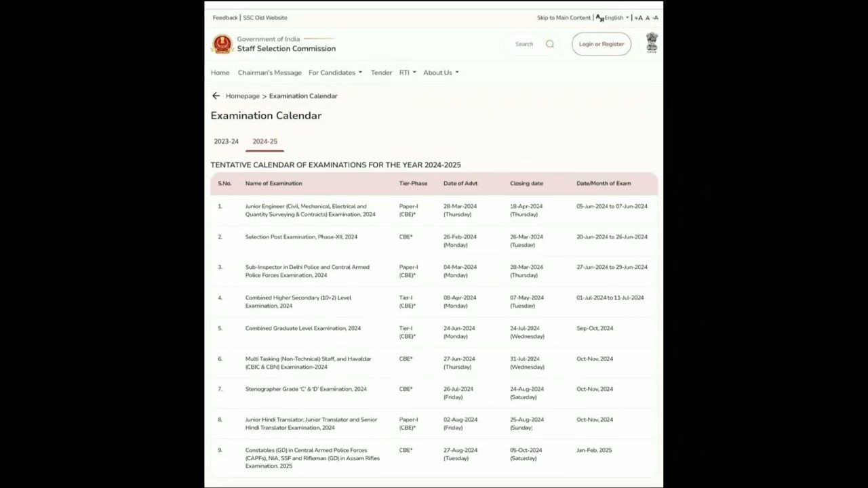This screenshot has height=488, width=868.
Task: Click closing date 24-Jul-2024 (Wednesday)
Action: coord(527,332)
